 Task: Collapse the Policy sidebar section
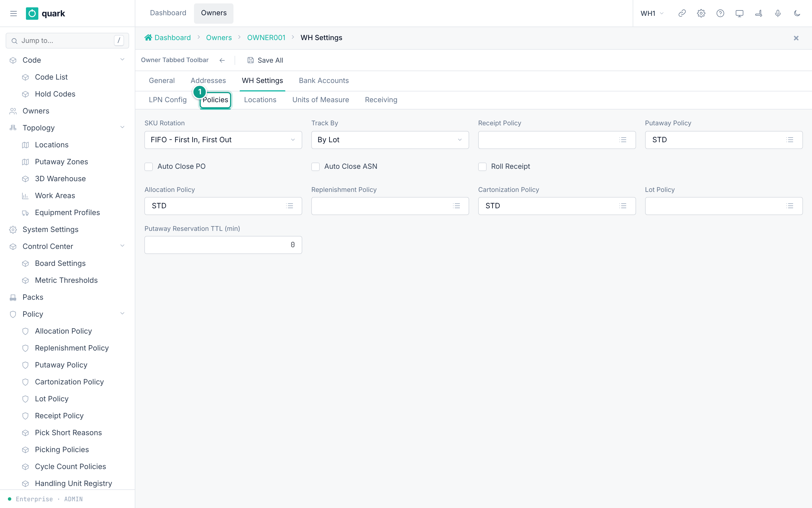coord(122,314)
